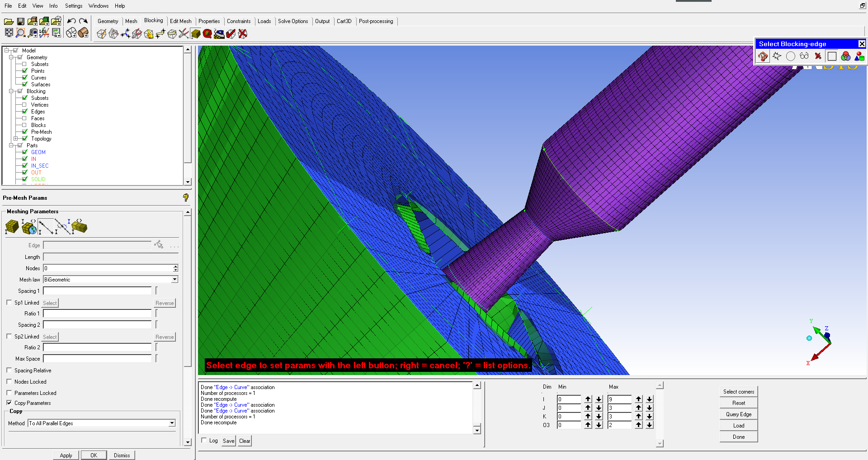The width and height of the screenshot is (868, 460).
Task: Open help with the question mark icon
Action: coord(185,197)
